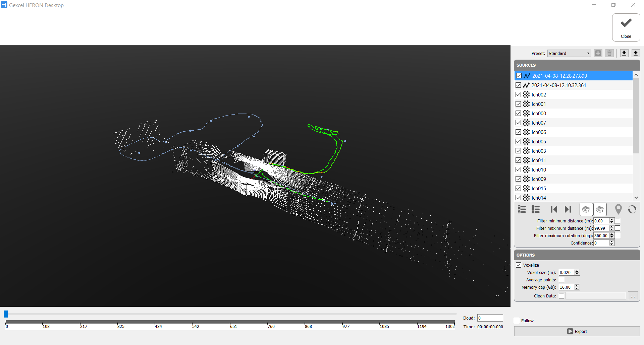This screenshot has width=644, height=345.
Task: Increase the Voxel size spinner value
Action: 577,271
